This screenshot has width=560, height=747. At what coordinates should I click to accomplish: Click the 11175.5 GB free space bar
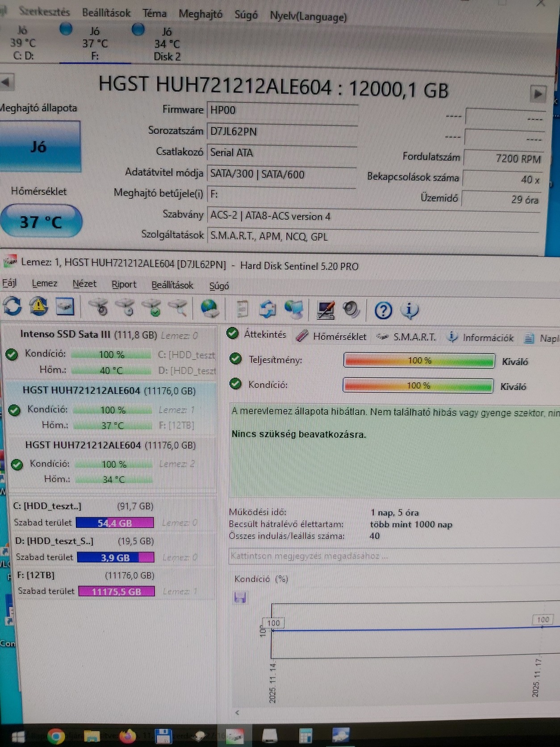[x=117, y=592]
